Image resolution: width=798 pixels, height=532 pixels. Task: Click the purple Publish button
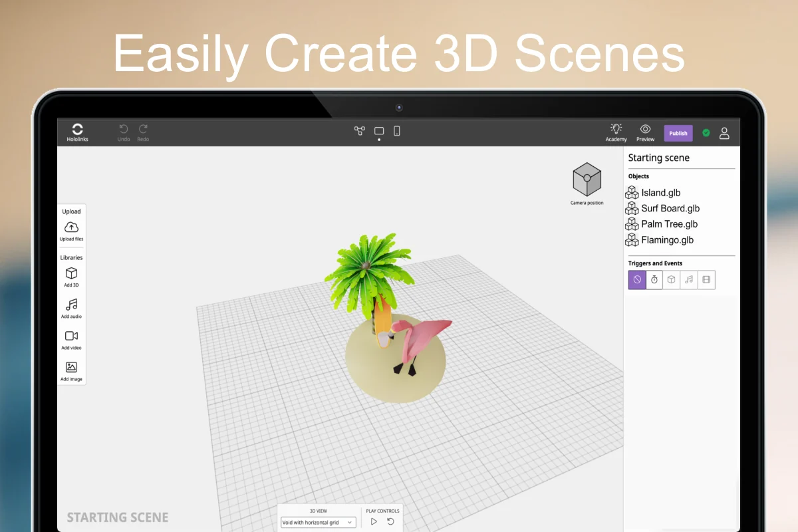pyautogui.click(x=678, y=133)
